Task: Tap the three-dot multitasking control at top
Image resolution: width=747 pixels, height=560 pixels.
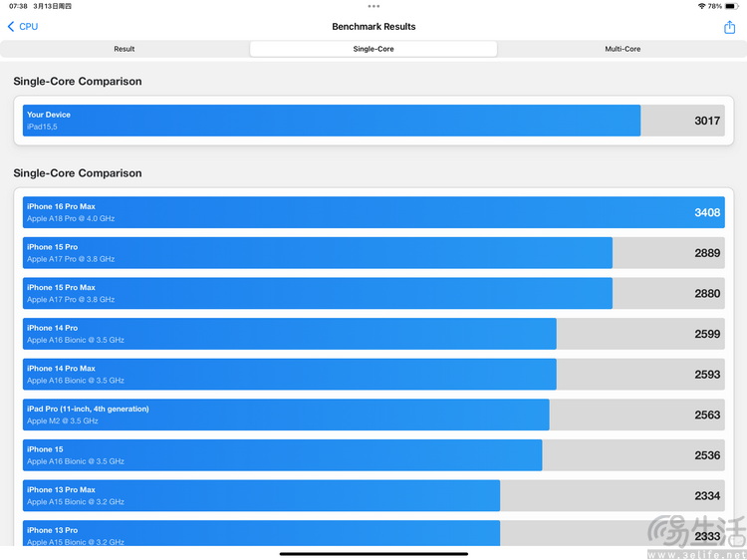Action: point(373,6)
